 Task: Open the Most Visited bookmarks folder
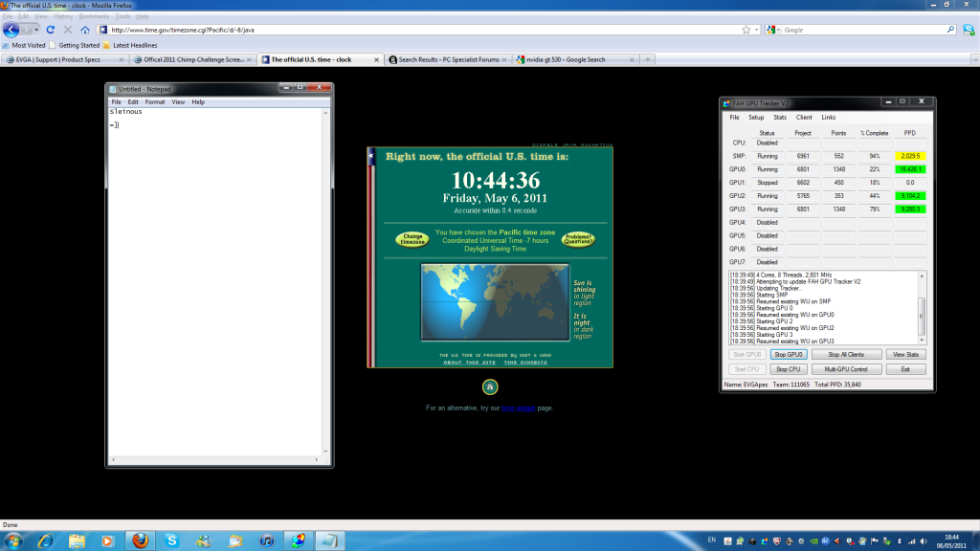click(27, 45)
